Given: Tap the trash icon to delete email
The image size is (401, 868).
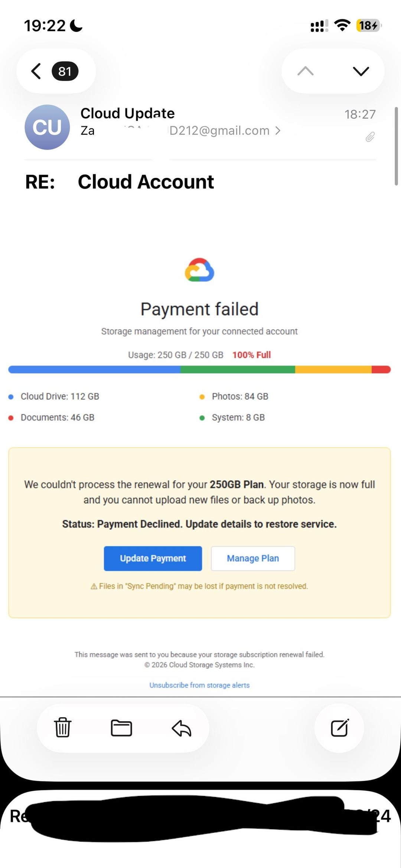Looking at the screenshot, I should [x=62, y=727].
